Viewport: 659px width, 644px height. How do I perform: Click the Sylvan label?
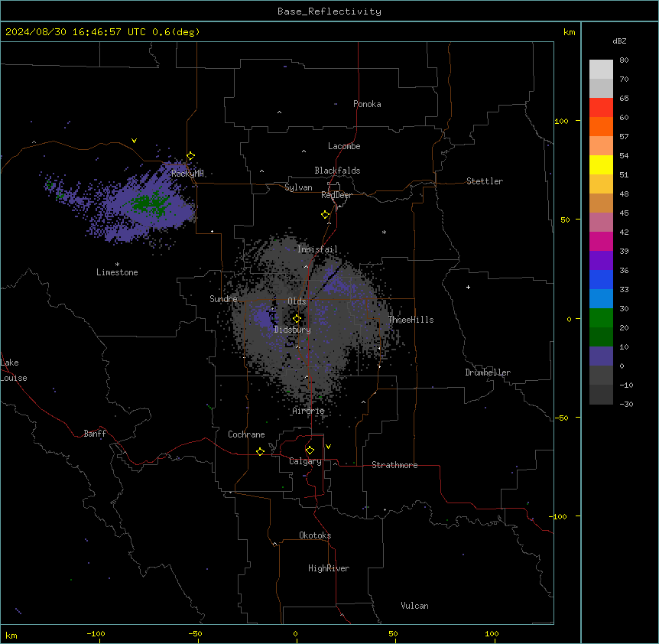click(298, 187)
